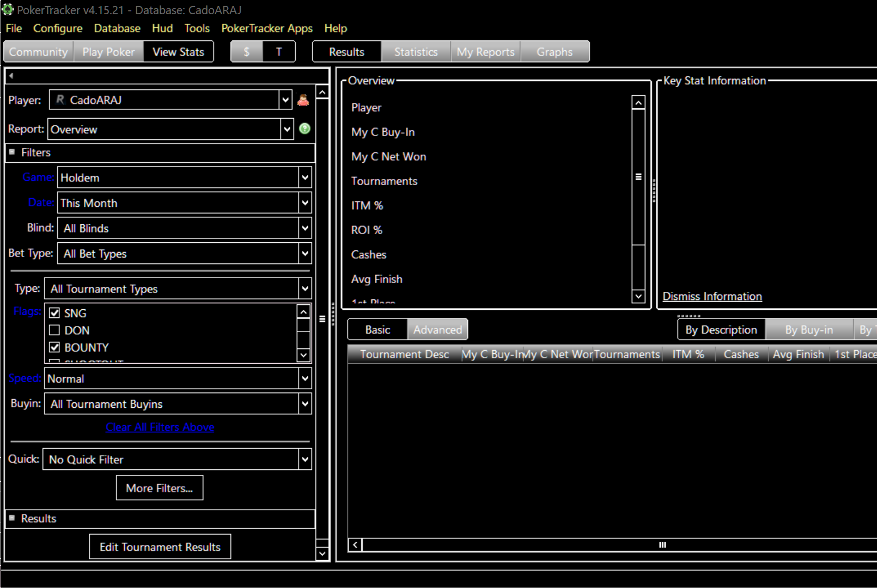Click the Dismiss Information link
Screen dimensions: 877x588
click(712, 296)
